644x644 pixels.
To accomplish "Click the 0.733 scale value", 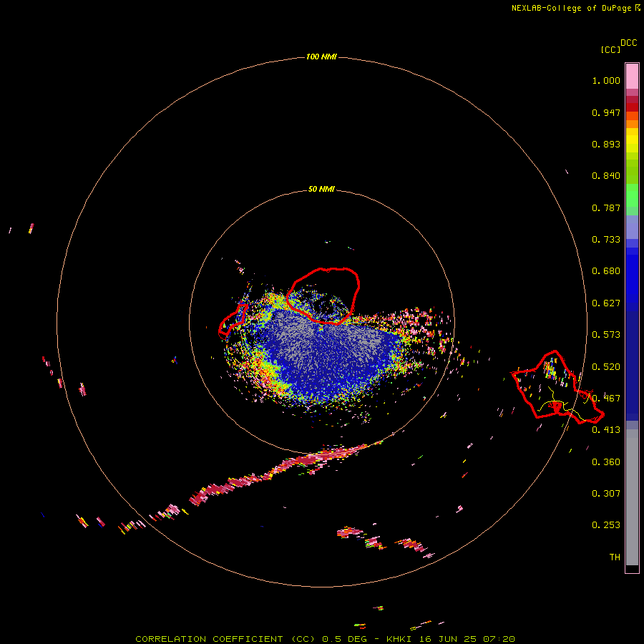I will click(x=606, y=240).
